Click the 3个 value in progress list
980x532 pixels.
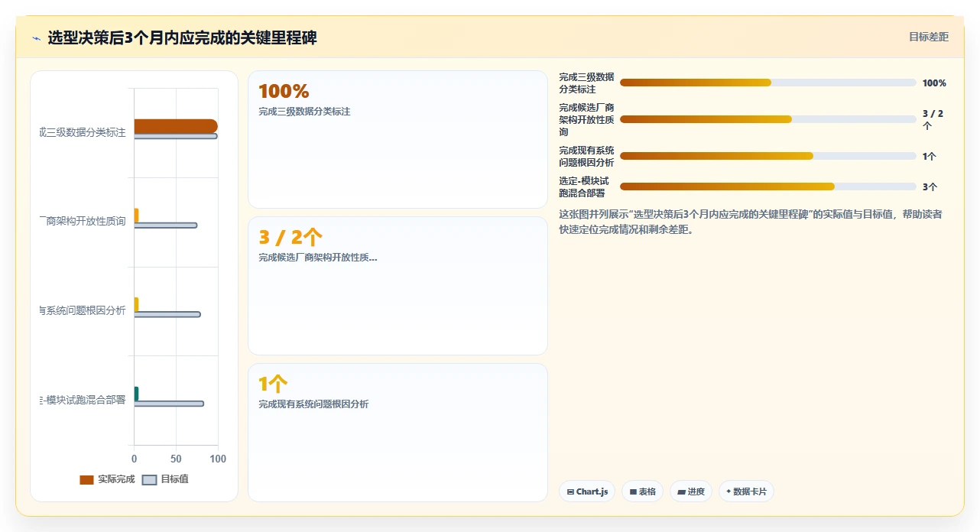930,187
